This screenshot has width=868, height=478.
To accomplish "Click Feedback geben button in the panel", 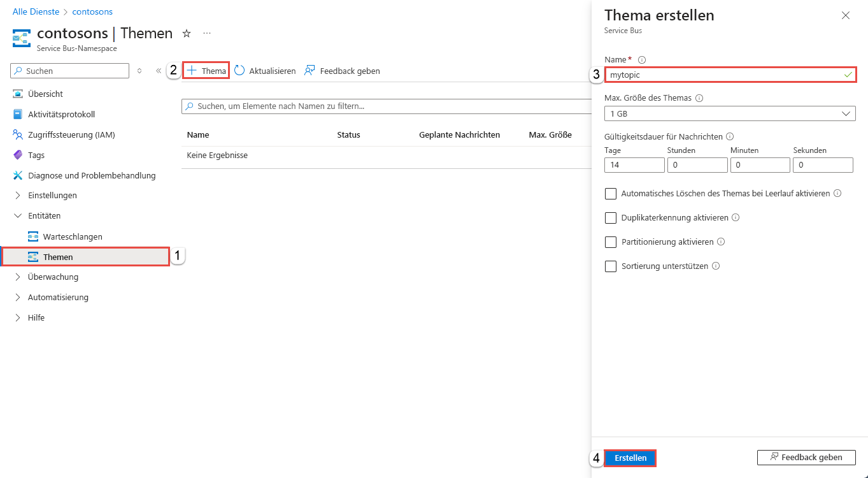I will click(806, 457).
